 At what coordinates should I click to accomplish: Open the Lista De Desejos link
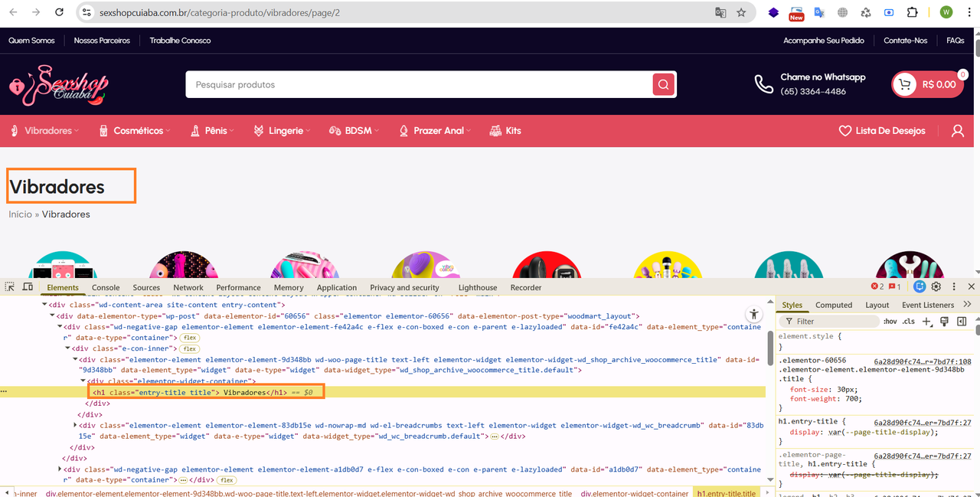pos(882,131)
